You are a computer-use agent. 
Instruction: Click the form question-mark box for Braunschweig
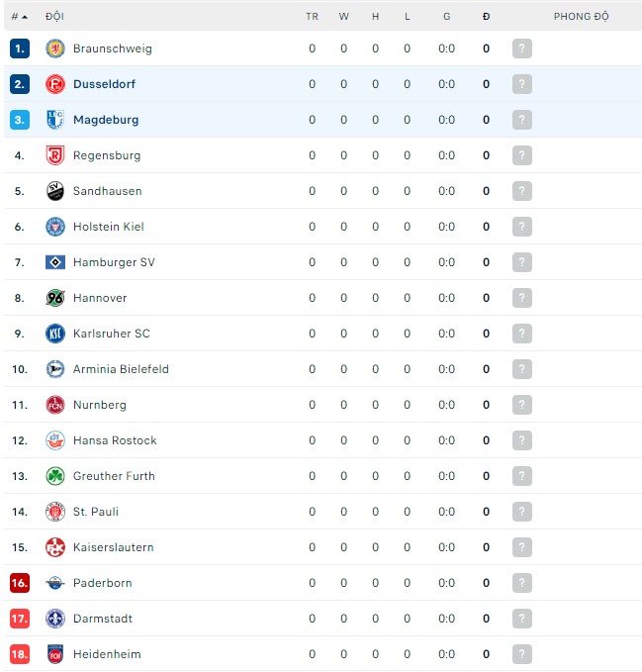522,48
